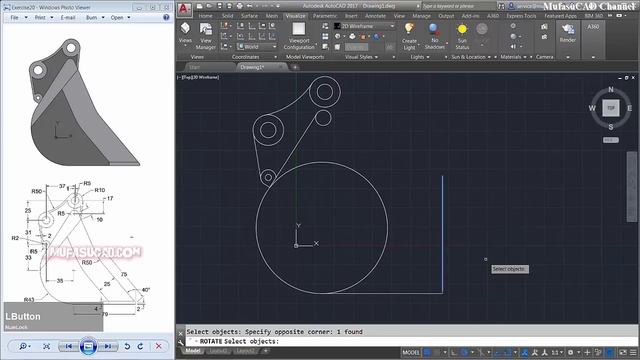
Task: Click the Create Light lightbulb icon
Action: pyautogui.click(x=409, y=29)
